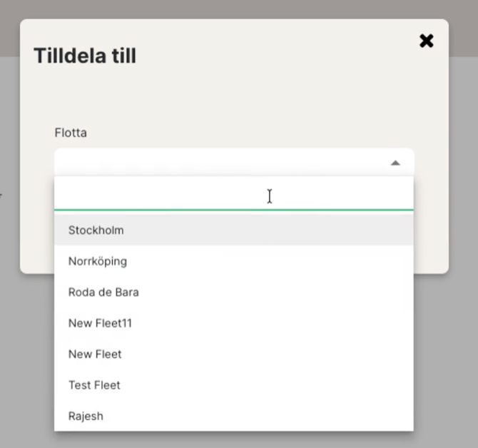Focus the dropdown search input
478x448 pixels.
tap(178, 195)
